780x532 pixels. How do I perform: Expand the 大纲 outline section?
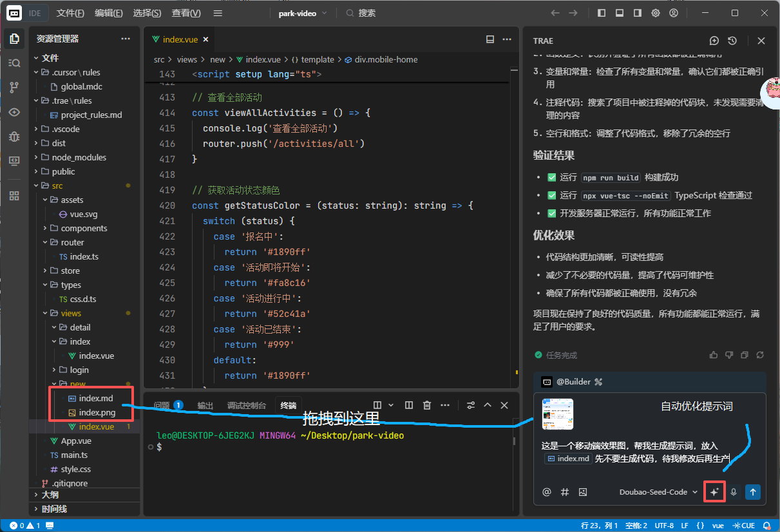pyautogui.click(x=50, y=495)
